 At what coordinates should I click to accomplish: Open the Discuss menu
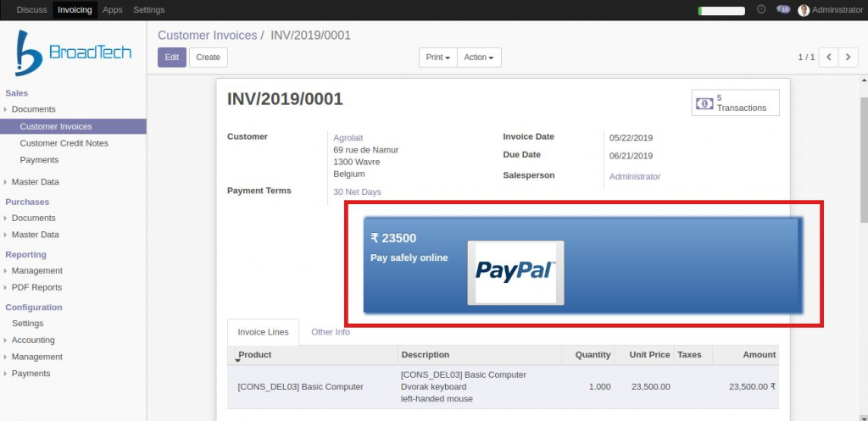click(x=31, y=10)
